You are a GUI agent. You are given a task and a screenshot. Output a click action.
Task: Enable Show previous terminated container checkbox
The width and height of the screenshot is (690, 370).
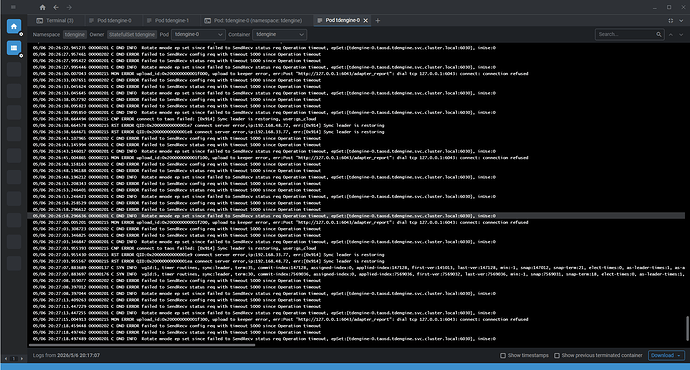(557, 355)
